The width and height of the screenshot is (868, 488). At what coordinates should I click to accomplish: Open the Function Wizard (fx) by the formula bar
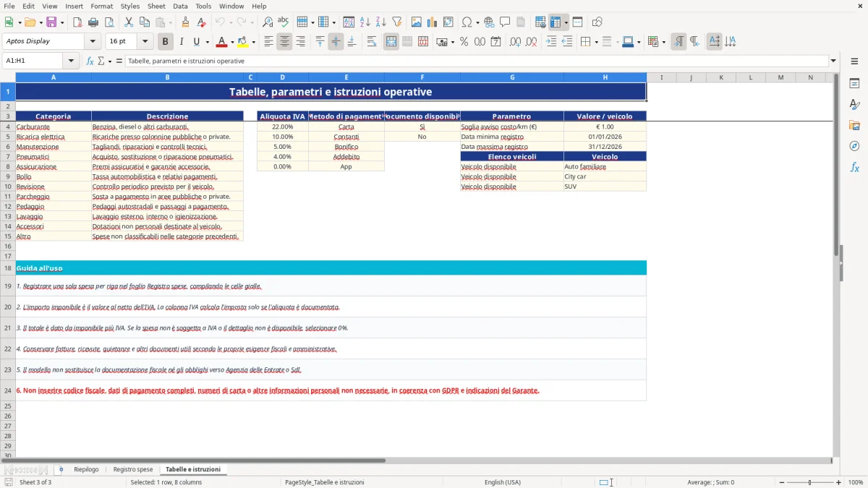point(90,61)
